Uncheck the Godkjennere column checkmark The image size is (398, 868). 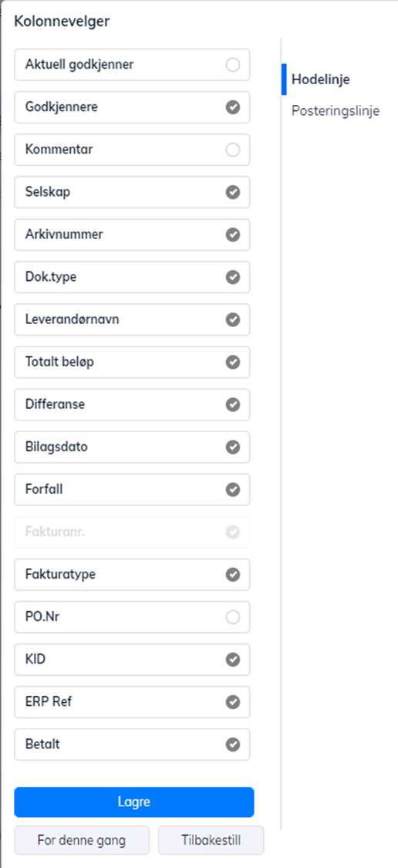coord(233,107)
